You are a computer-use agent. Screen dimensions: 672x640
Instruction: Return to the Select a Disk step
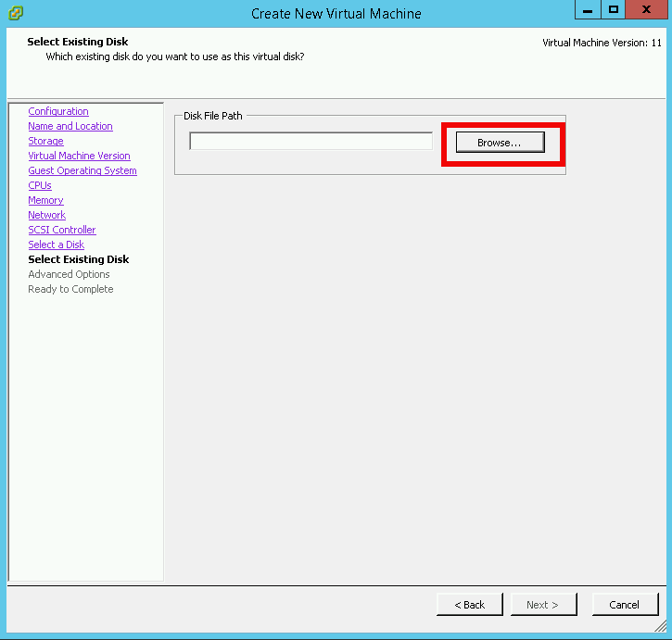(x=56, y=245)
